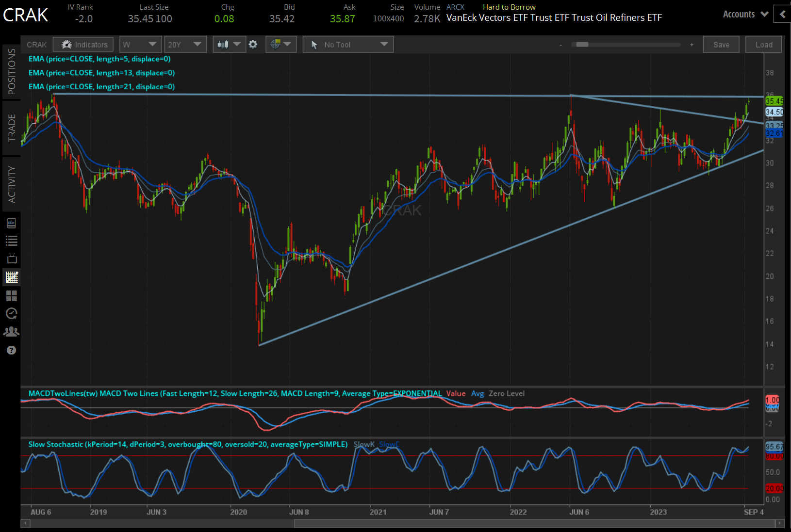Select the active Charts icon in sidebar
This screenshot has width=791, height=532.
[12, 277]
